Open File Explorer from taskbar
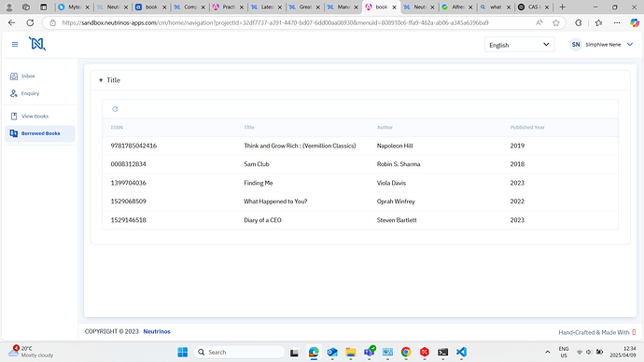This screenshot has width=644, height=362. (x=350, y=352)
